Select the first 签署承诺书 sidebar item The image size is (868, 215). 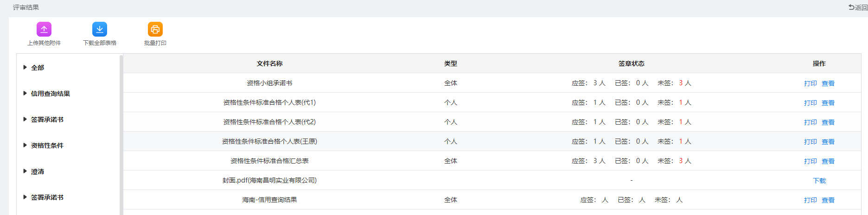[47, 120]
